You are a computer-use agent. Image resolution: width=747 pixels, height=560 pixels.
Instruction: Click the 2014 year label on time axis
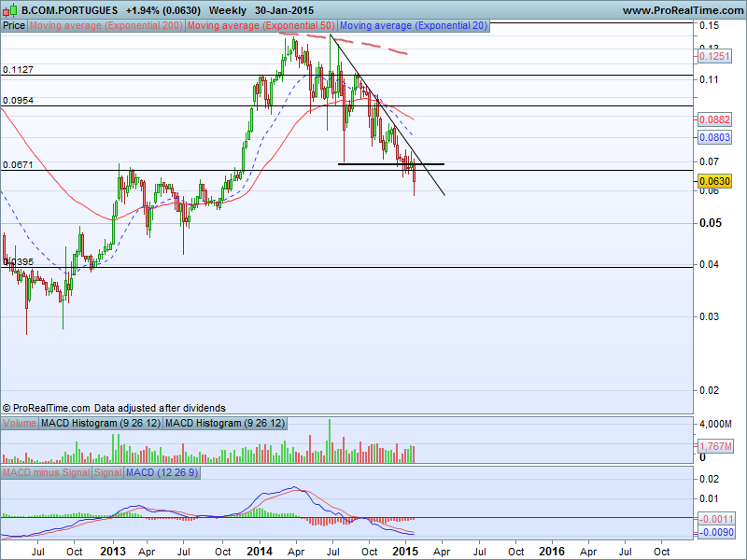[x=260, y=552]
